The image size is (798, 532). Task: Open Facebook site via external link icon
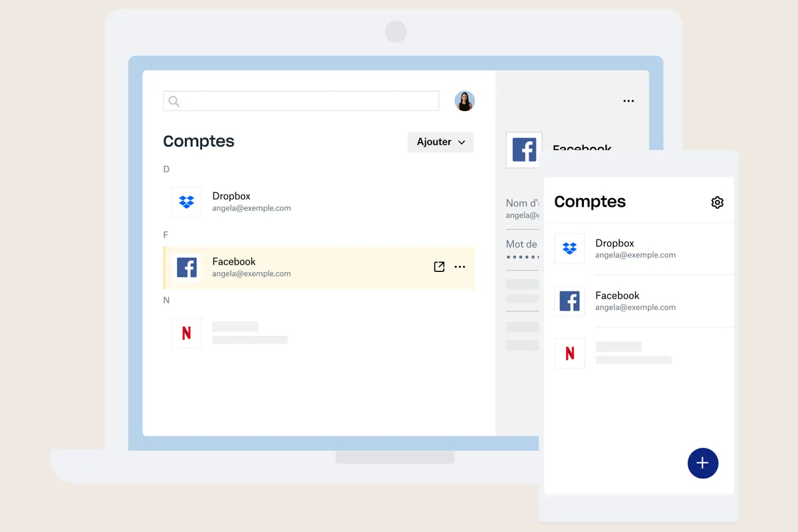click(x=439, y=267)
